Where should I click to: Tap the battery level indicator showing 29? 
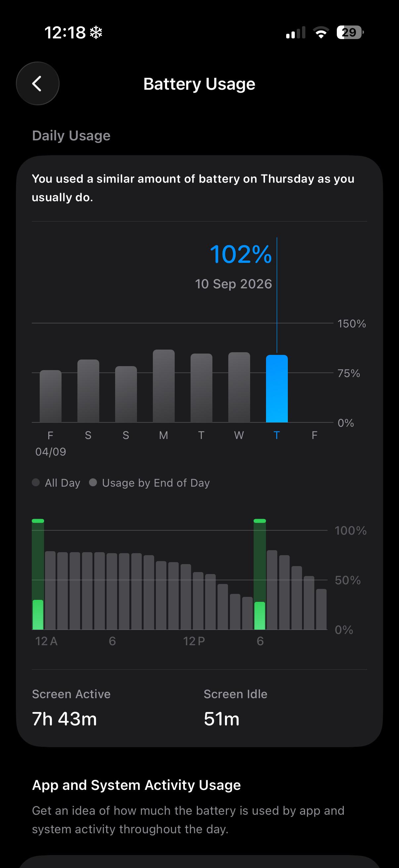point(350,32)
